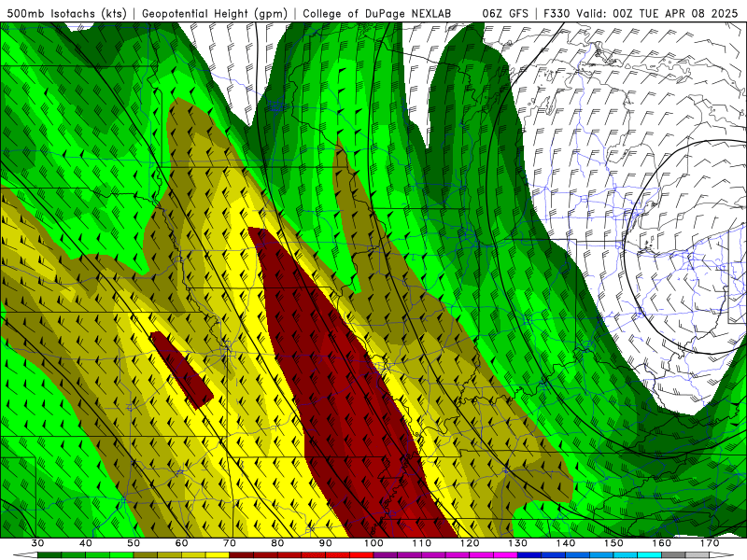This screenshot has height=560, width=747.
Task: Click the '90' value on the color scale
Action: (x=325, y=543)
